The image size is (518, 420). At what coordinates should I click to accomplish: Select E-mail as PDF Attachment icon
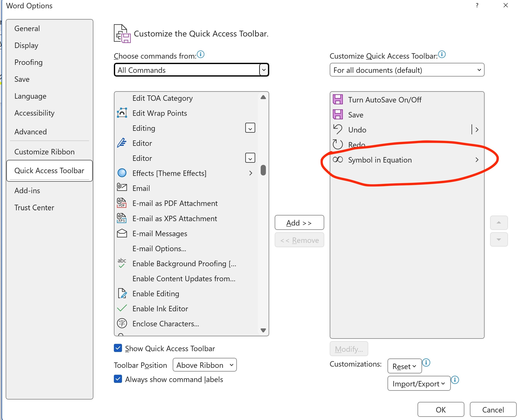(122, 203)
